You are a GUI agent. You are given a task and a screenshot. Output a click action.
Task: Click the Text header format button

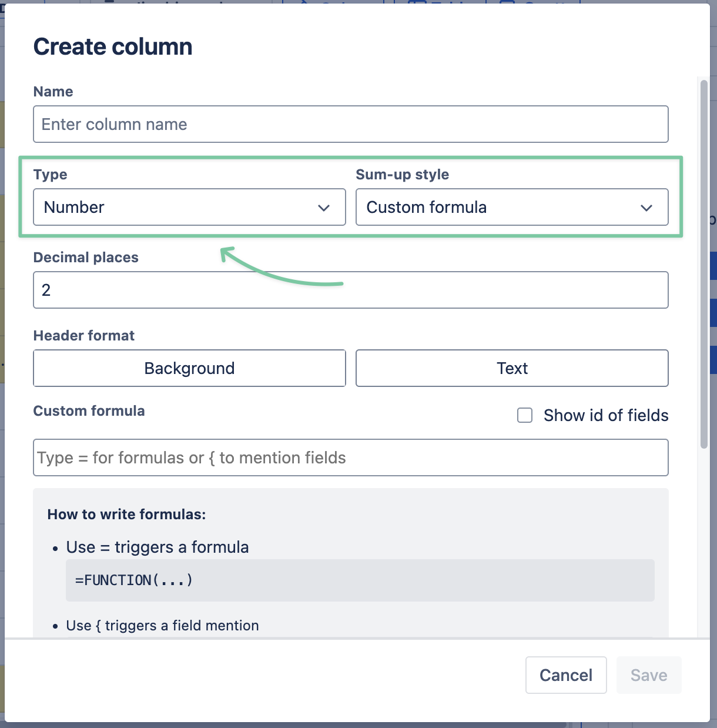pyautogui.click(x=512, y=368)
